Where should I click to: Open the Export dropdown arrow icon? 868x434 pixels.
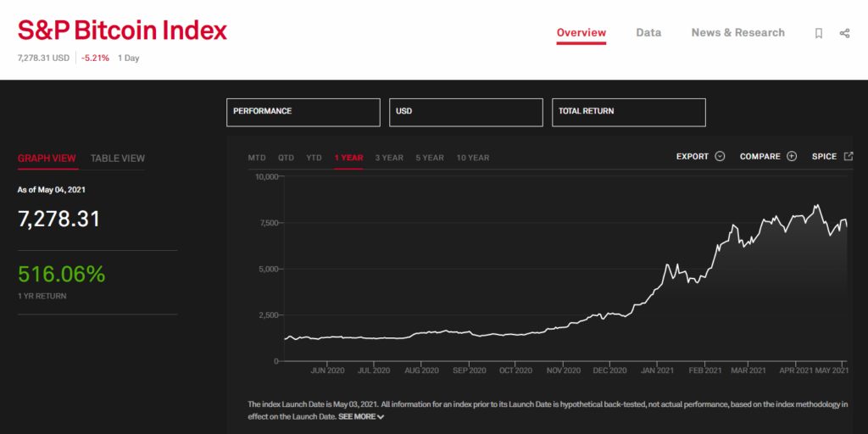pos(720,157)
